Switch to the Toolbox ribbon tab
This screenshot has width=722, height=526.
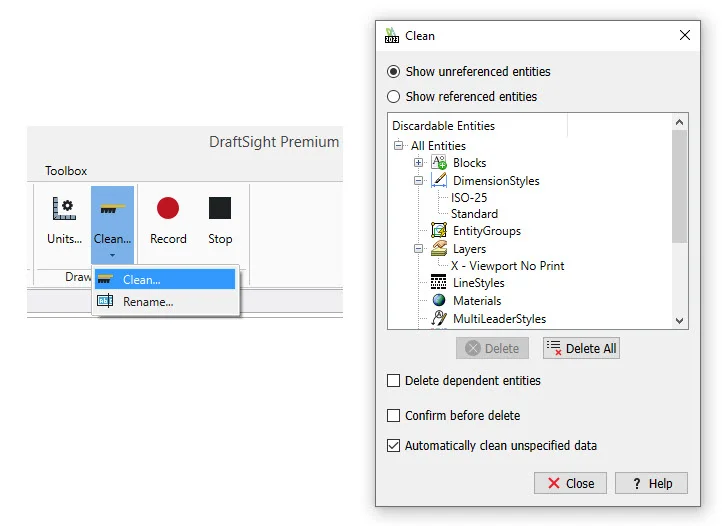(x=66, y=171)
